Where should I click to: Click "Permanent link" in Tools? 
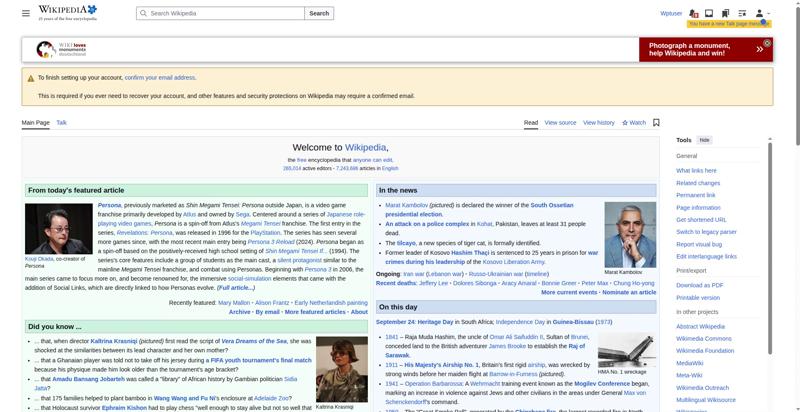696,195
